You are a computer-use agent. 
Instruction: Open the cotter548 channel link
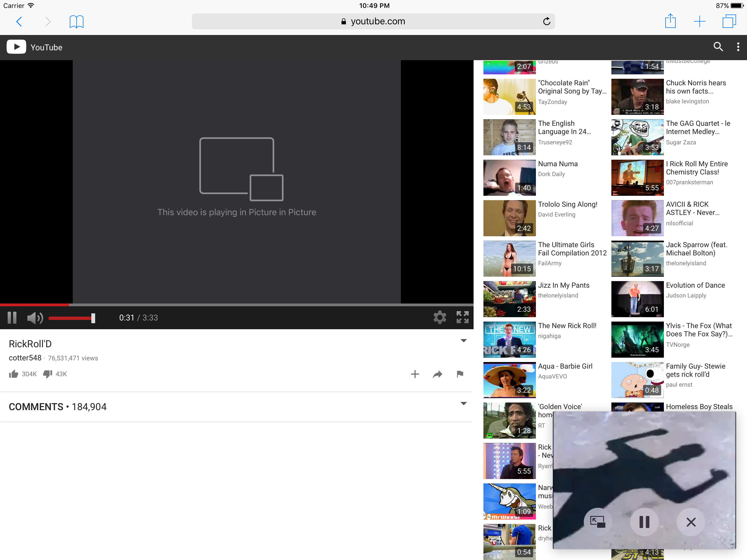click(25, 358)
